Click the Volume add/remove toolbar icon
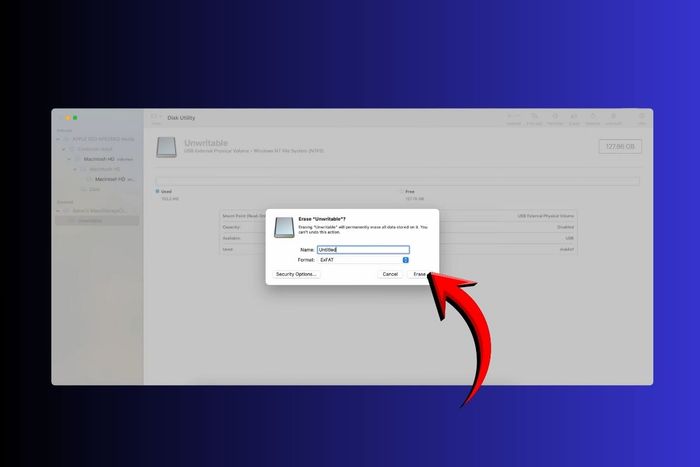The height and width of the screenshot is (467, 700). pos(514,118)
